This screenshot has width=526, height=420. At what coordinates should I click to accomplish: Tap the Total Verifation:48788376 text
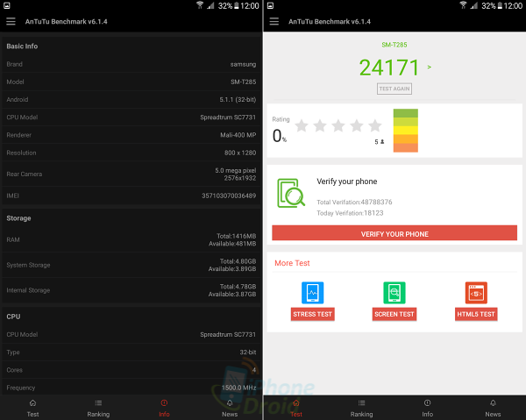pos(354,202)
